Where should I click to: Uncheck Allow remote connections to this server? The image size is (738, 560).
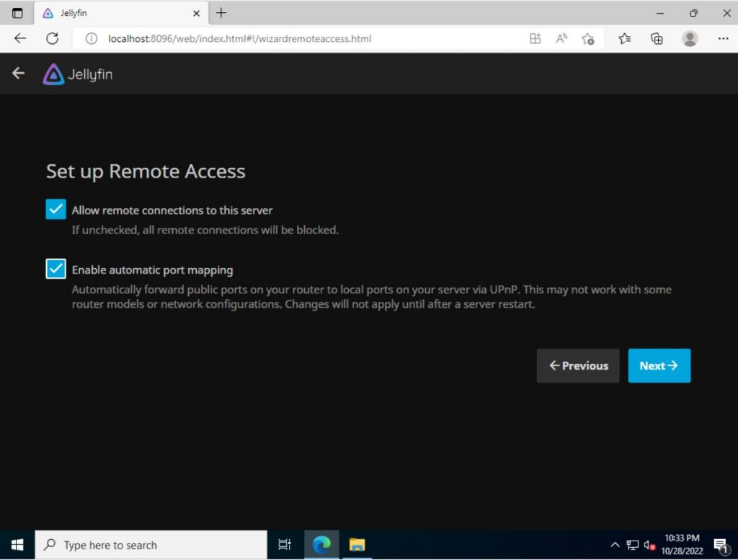(x=55, y=209)
